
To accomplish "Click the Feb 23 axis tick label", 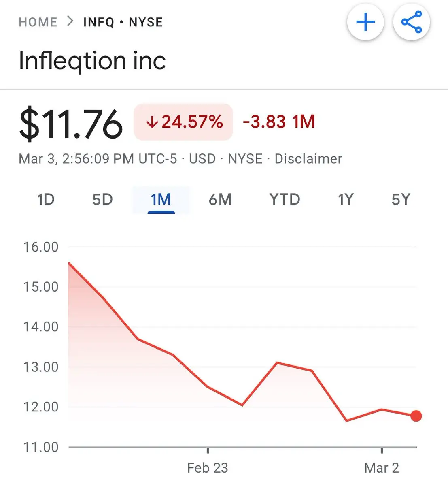I will [x=208, y=468].
